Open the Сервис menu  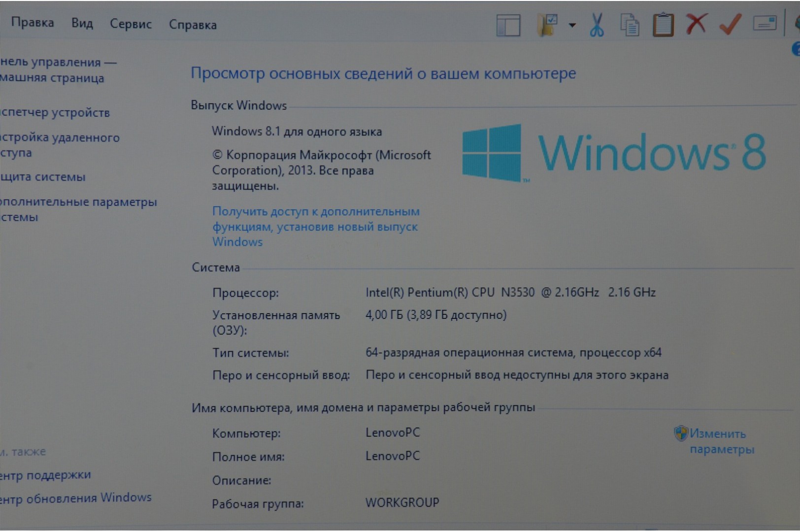tap(131, 24)
